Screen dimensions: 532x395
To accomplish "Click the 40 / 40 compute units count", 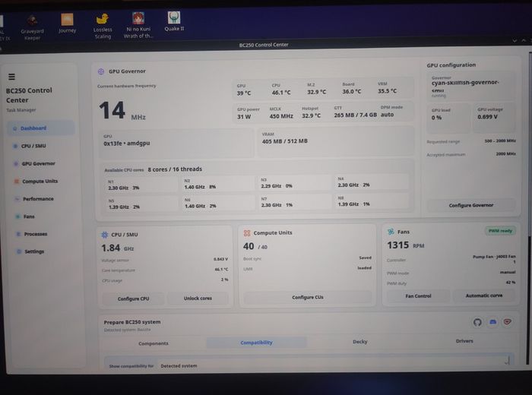I will click(255, 246).
